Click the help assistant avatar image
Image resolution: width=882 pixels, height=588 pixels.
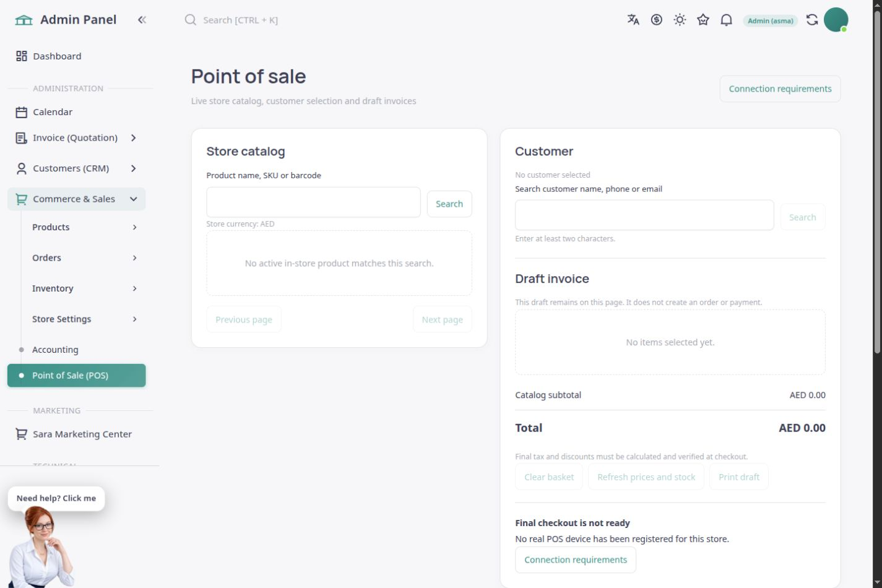[x=41, y=547]
